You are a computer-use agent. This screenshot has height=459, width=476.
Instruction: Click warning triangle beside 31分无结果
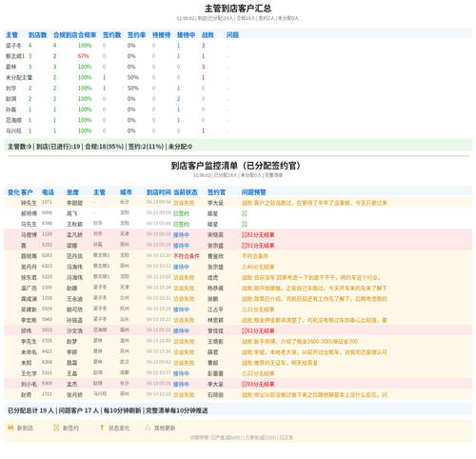pos(245,309)
